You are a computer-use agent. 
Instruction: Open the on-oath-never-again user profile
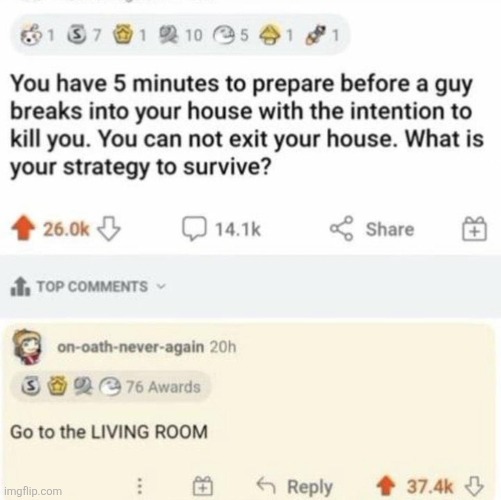[x=130, y=347]
